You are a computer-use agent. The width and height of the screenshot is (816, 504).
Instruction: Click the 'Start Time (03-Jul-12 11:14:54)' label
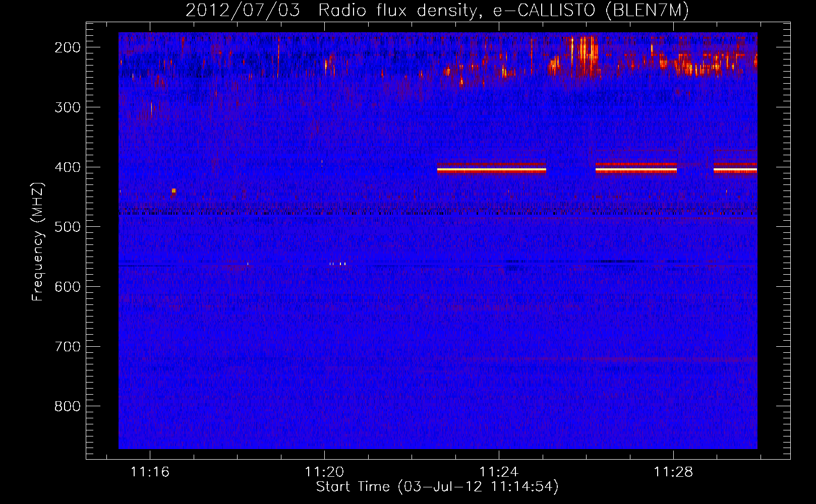click(x=437, y=487)
